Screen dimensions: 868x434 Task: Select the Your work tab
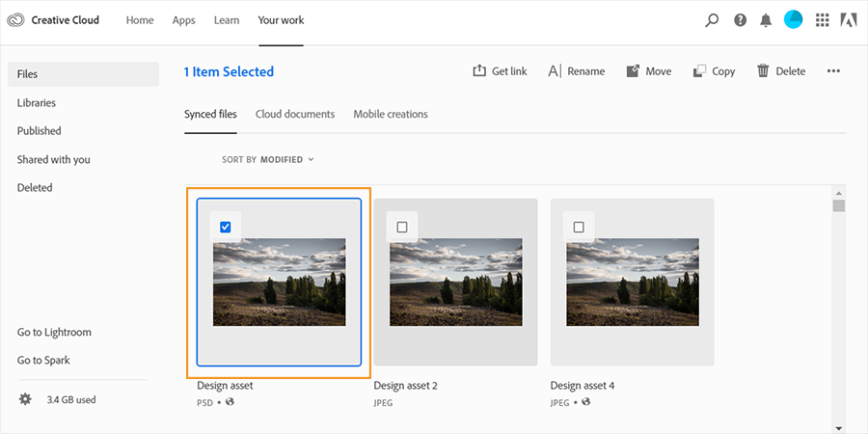[x=281, y=20]
